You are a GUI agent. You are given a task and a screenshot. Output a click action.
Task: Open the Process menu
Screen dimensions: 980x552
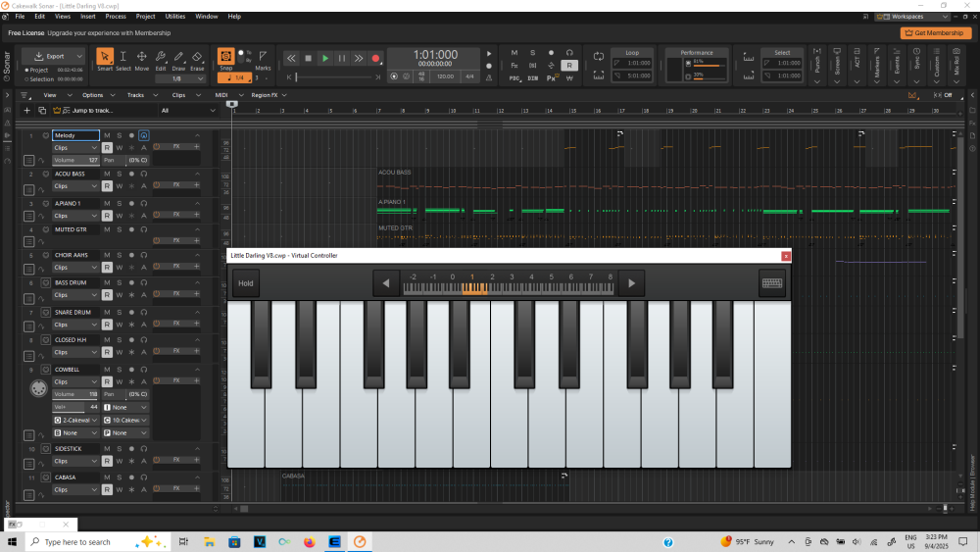[116, 17]
